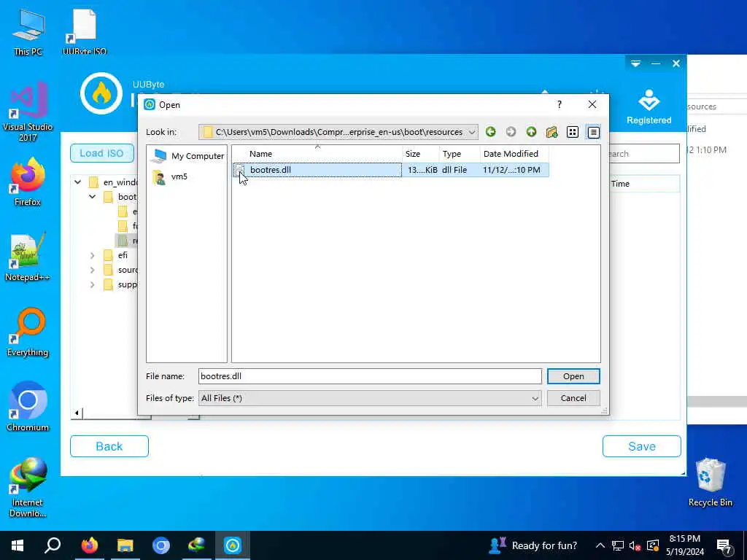
Task: Click UUByte flame logo
Action: click(101, 93)
